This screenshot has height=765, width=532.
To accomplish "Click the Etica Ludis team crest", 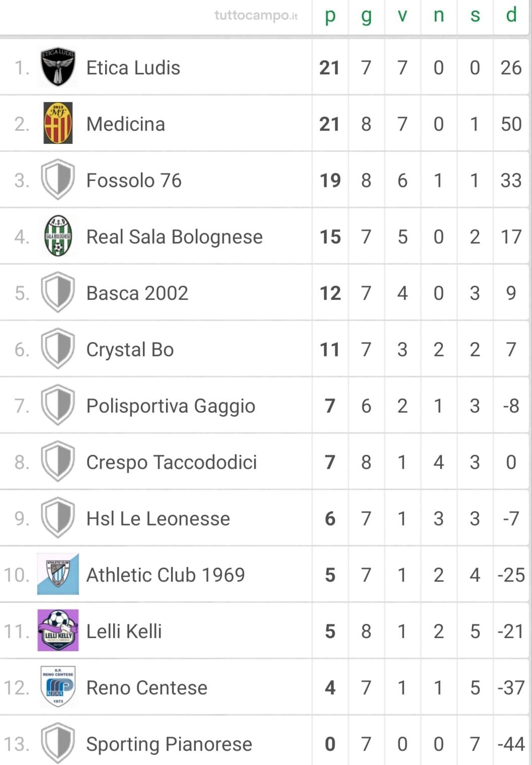I will click(x=58, y=67).
